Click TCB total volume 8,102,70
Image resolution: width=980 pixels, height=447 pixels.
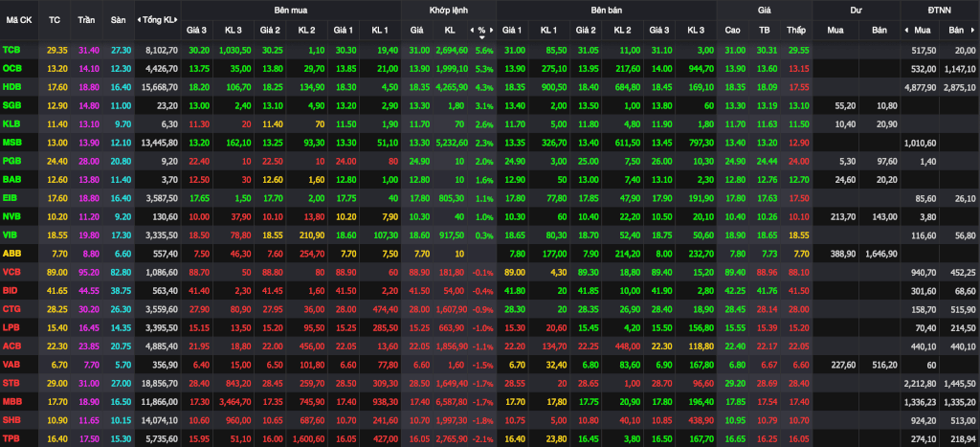tap(162, 50)
